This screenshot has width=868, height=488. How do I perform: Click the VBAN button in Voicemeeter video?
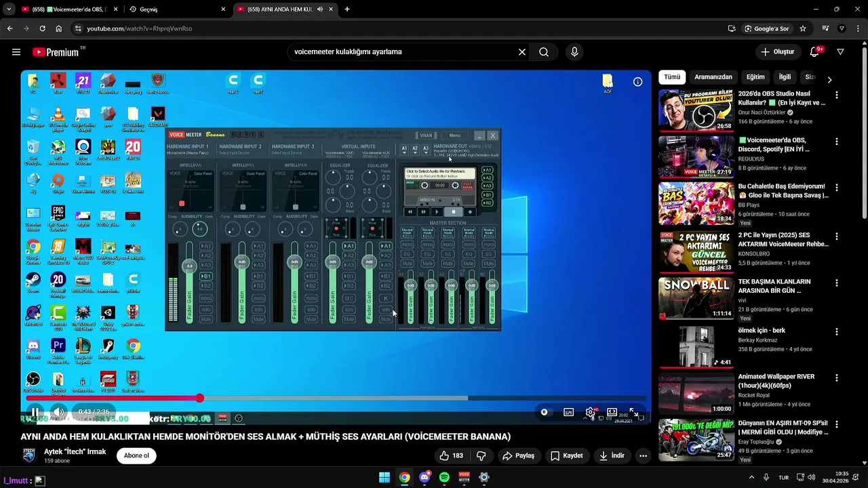click(x=426, y=136)
